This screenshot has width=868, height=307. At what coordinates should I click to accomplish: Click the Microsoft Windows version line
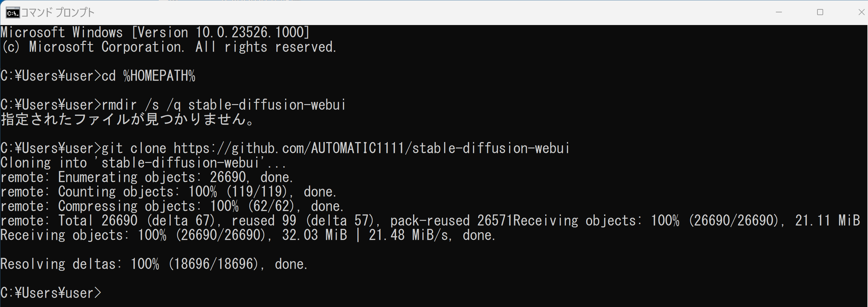155,32
